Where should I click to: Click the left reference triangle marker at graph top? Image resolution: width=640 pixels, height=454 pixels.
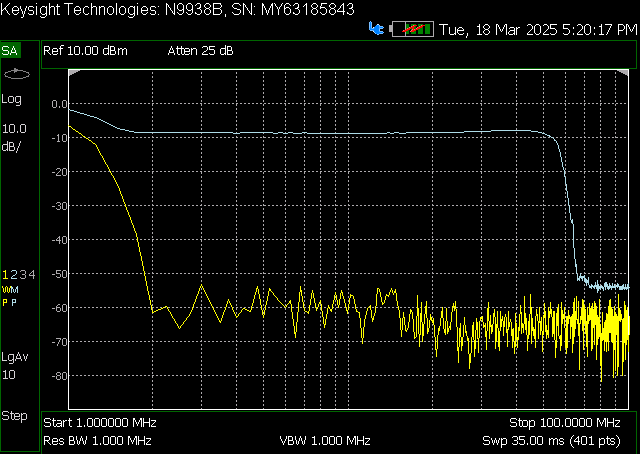point(74,73)
